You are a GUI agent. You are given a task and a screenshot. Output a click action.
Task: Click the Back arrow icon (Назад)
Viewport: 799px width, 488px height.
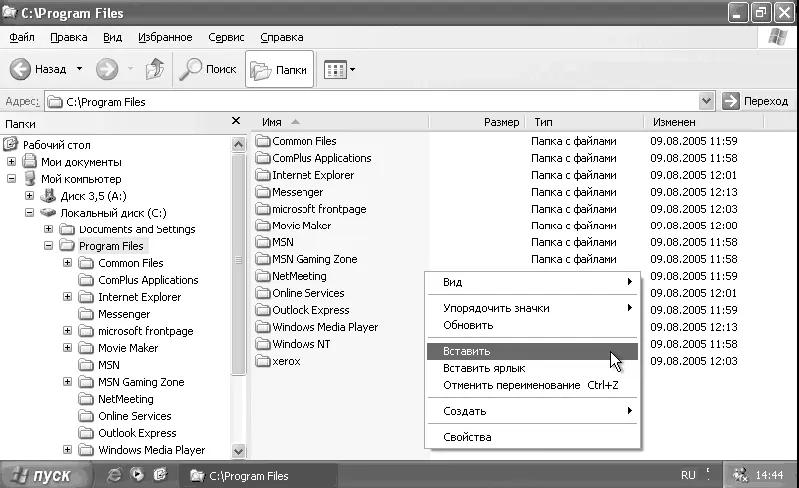20,69
